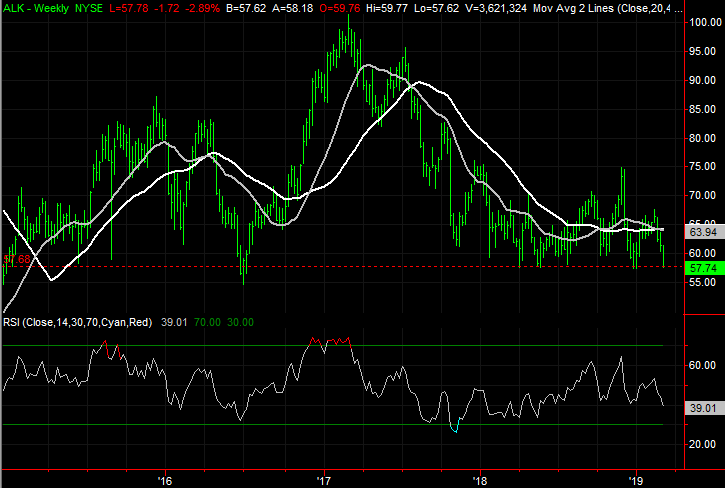This screenshot has height=488, width=725.
Task: Click the green 57.74 current price tag
Action: (x=704, y=268)
